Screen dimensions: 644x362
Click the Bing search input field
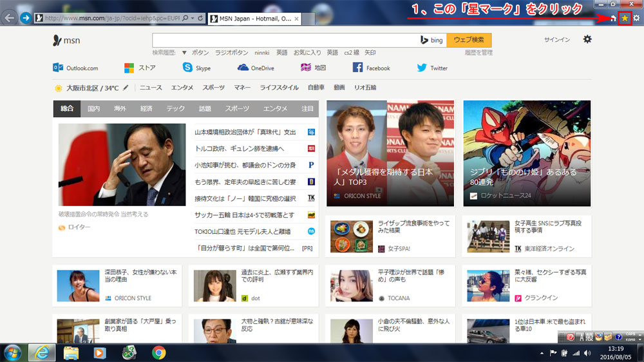tap(283, 40)
